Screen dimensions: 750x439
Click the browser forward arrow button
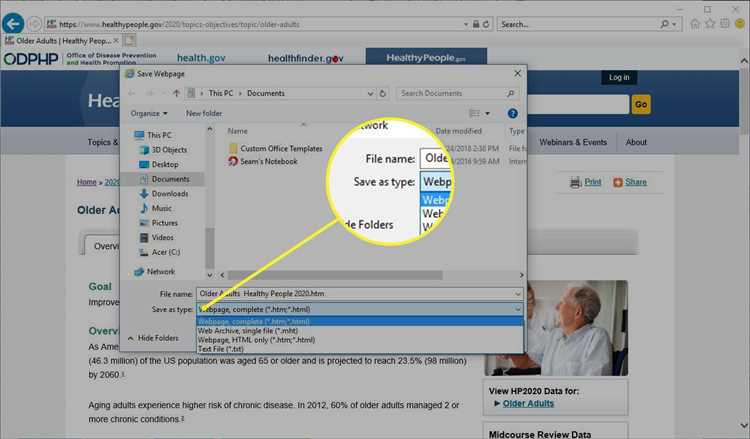pyautogui.click(x=33, y=23)
